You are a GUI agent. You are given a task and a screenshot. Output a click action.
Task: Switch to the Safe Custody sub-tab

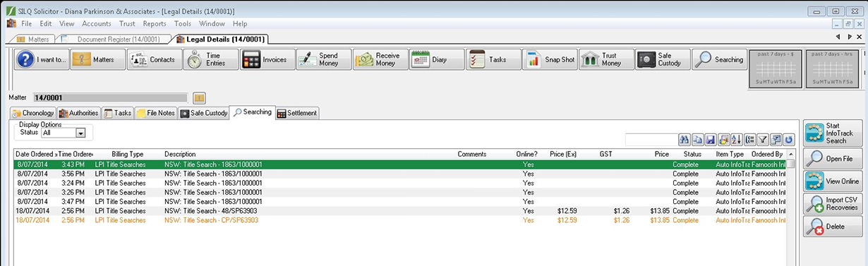204,113
